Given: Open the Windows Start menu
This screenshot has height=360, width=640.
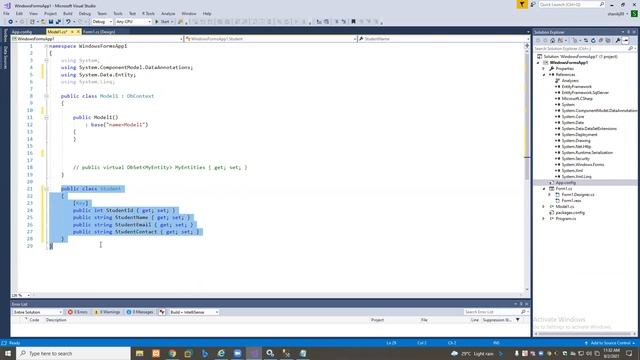Looking at the screenshot, I should (8, 353).
